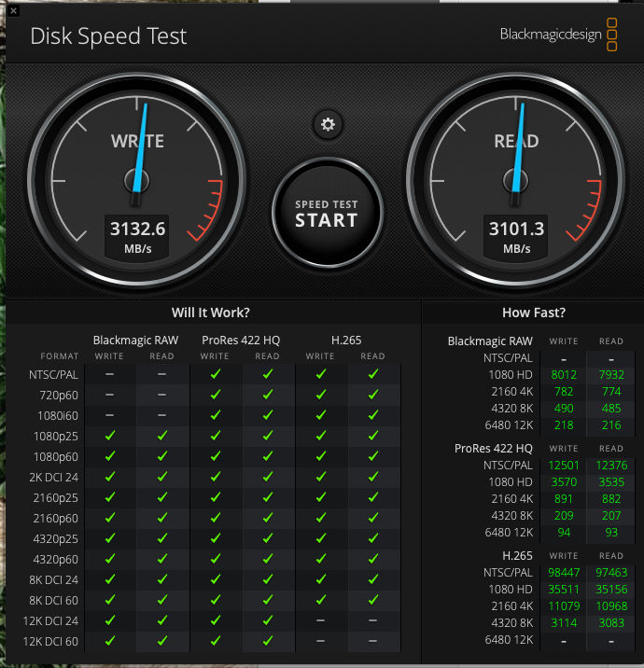Click the 12376 ProRes NTSC/PAL read value
The height and width of the screenshot is (668, 644).
tap(611, 466)
